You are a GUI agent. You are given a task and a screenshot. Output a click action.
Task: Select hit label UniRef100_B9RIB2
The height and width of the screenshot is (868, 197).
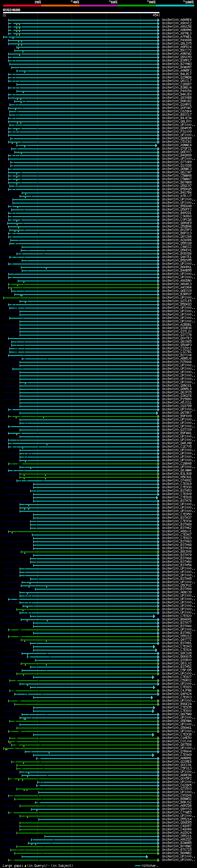177,101
